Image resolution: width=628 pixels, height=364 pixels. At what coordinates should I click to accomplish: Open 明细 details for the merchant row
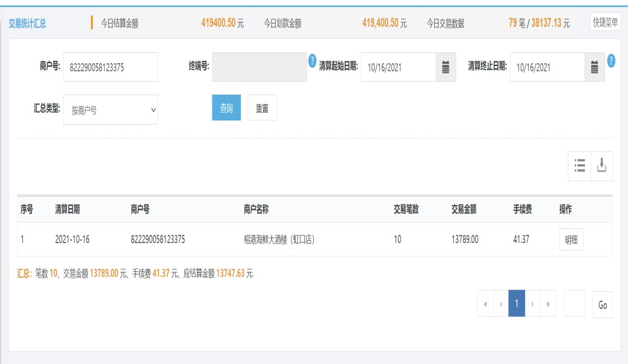pyautogui.click(x=571, y=239)
